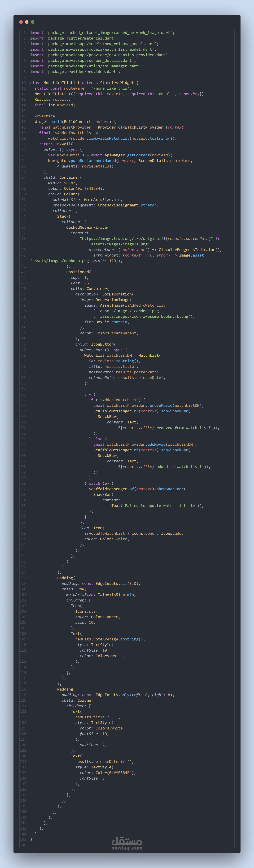Viewport: 254px width, 868px height.
Task: Click the 'child: IconButton(' line
Action: click(x=95, y=344)
